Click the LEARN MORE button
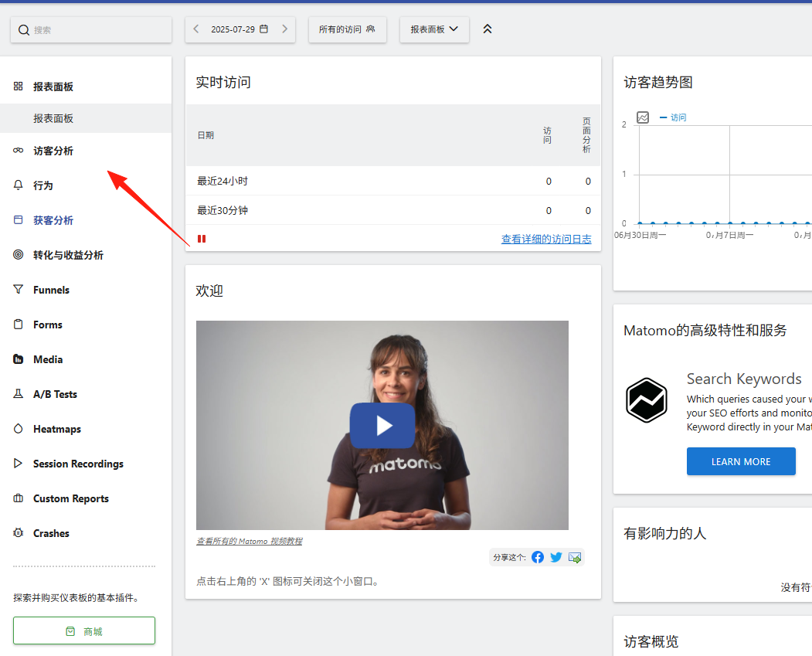This screenshot has width=812, height=656. [x=741, y=461]
